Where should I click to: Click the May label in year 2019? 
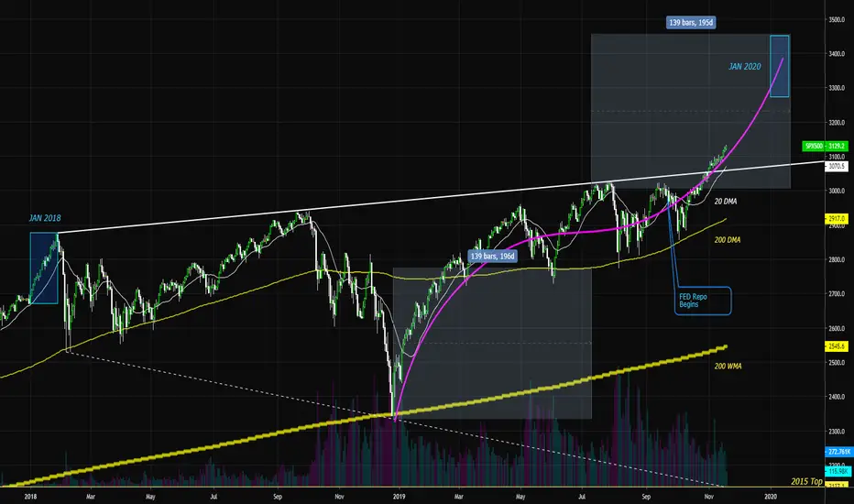pyautogui.click(x=520, y=497)
